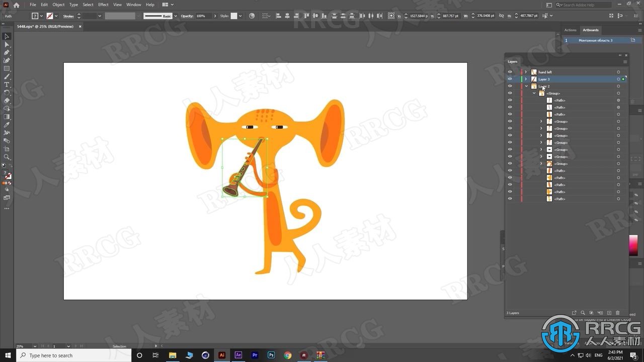Open Graphic Style dropdown arrow

240,16
